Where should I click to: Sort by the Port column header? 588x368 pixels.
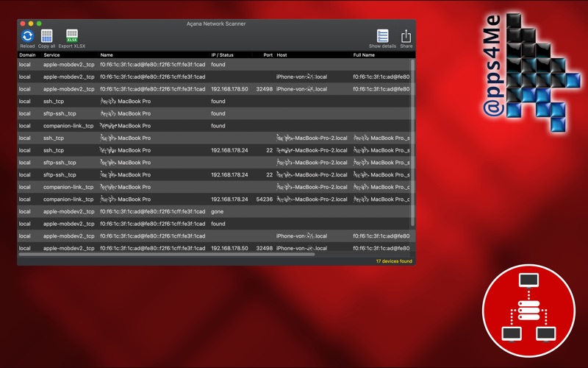tap(268, 54)
